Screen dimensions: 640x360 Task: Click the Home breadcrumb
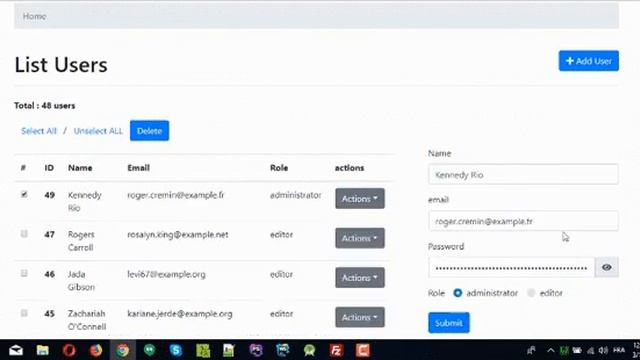34,16
